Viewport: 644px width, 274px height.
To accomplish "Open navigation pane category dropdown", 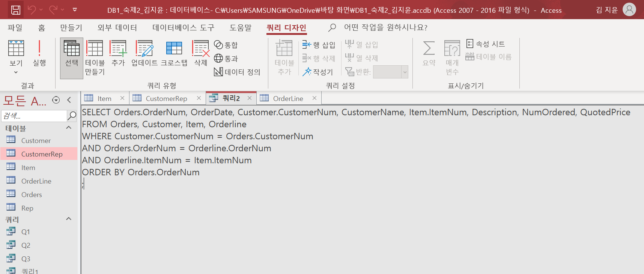I will point(56,100).
